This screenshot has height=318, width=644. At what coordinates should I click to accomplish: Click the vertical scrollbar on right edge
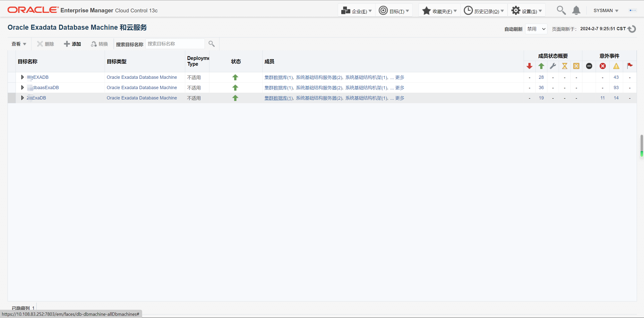pyautogui.click(x=641, y=145)
